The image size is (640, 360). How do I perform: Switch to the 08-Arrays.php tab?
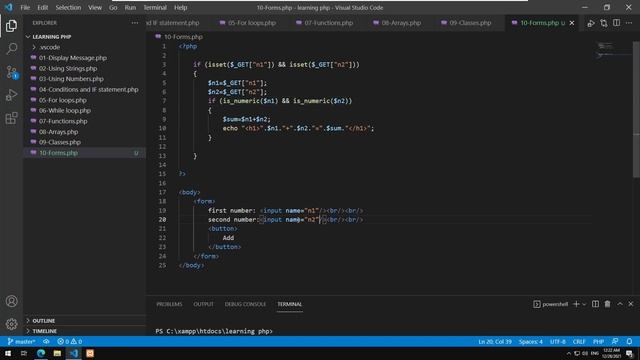point(397,23)
